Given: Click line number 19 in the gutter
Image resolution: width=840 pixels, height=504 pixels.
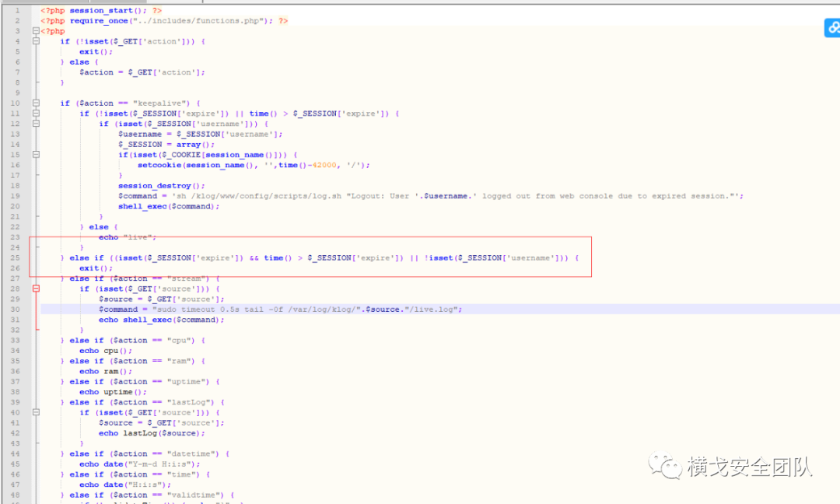Looking at the screenshot, I should 15,196.
